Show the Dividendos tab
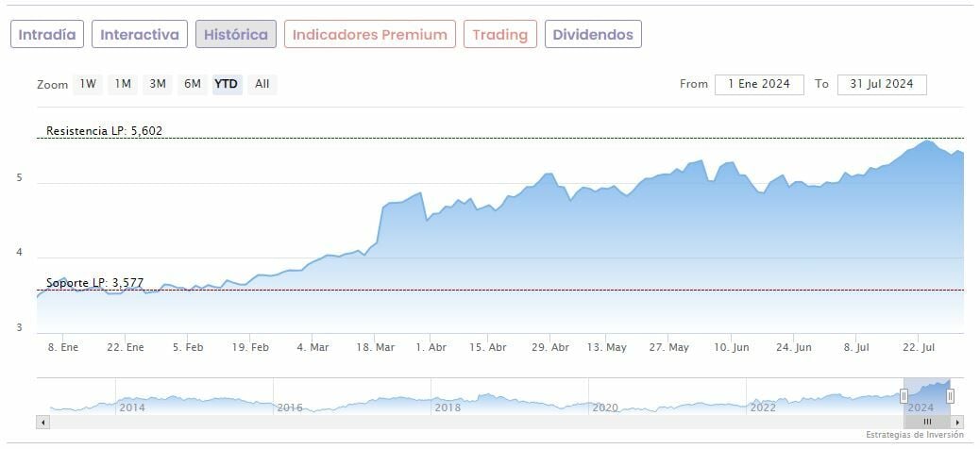Viewport: 980px width, 449px height. click(593, 35)
